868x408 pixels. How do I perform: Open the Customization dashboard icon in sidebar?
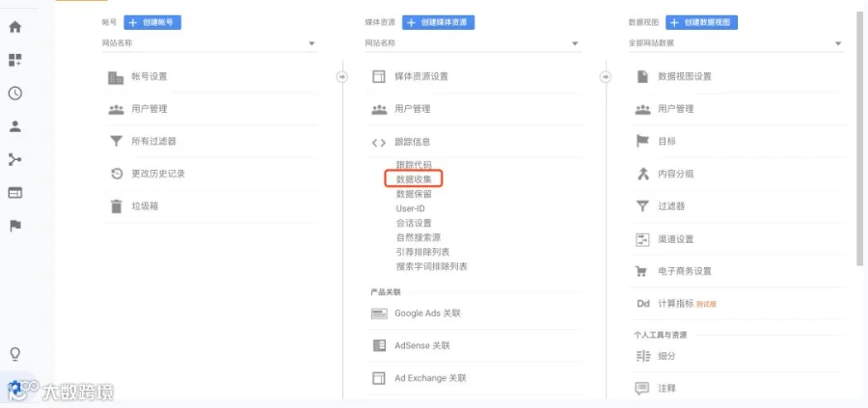point(14,61)
